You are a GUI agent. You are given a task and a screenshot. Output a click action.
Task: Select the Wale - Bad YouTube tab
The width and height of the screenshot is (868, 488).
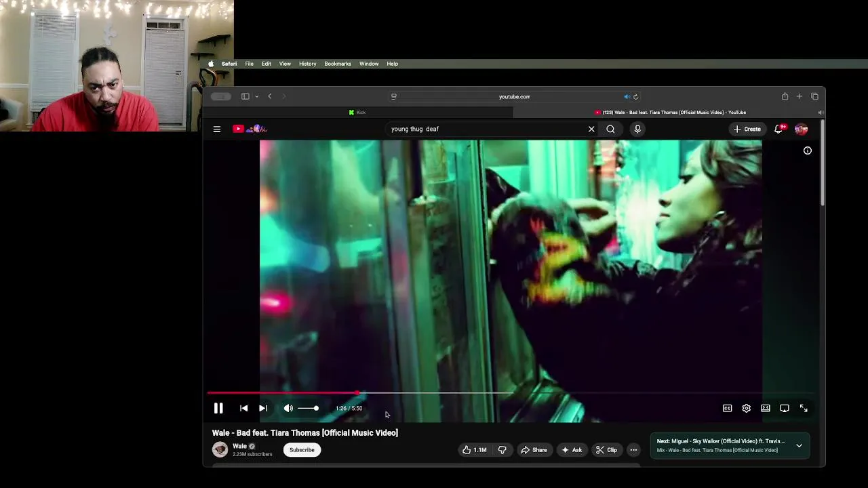(x=670, y=113)
